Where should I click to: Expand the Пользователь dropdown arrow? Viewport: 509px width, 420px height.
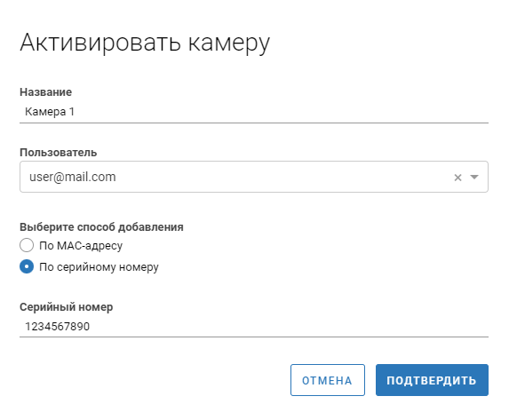(x=474, y=178)
